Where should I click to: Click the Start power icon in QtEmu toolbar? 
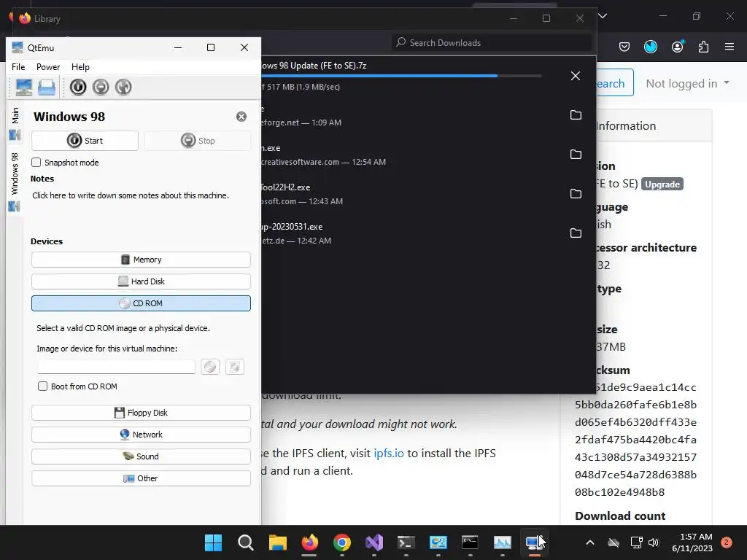78,87
